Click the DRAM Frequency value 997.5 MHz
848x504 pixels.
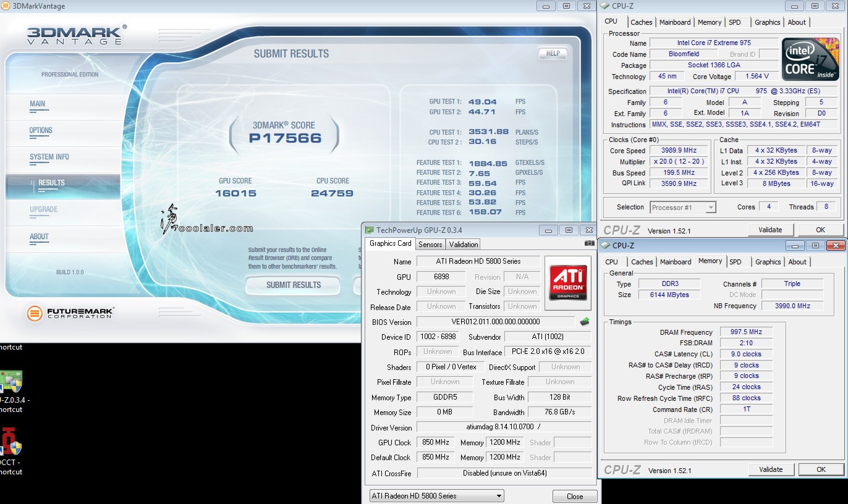746,332
